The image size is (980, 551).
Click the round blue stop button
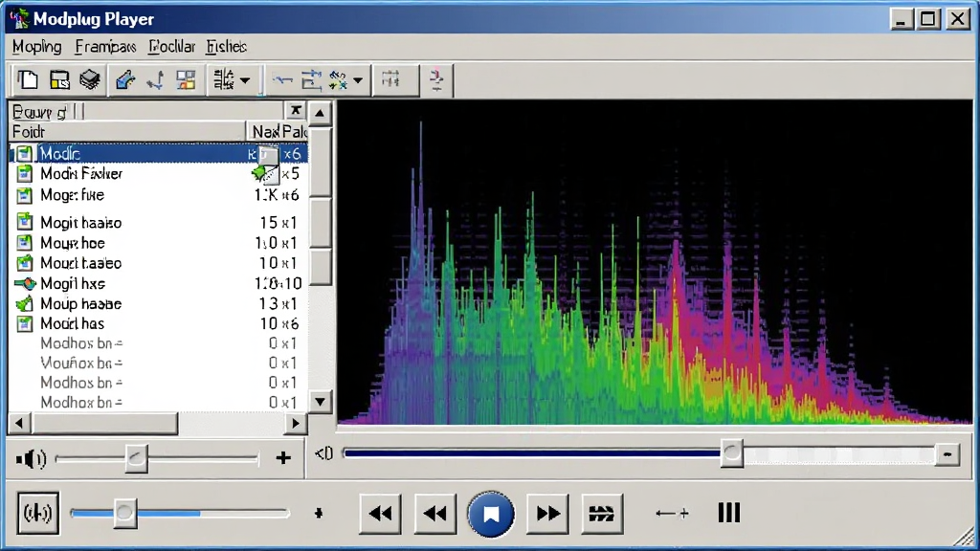tap(491, 514)
